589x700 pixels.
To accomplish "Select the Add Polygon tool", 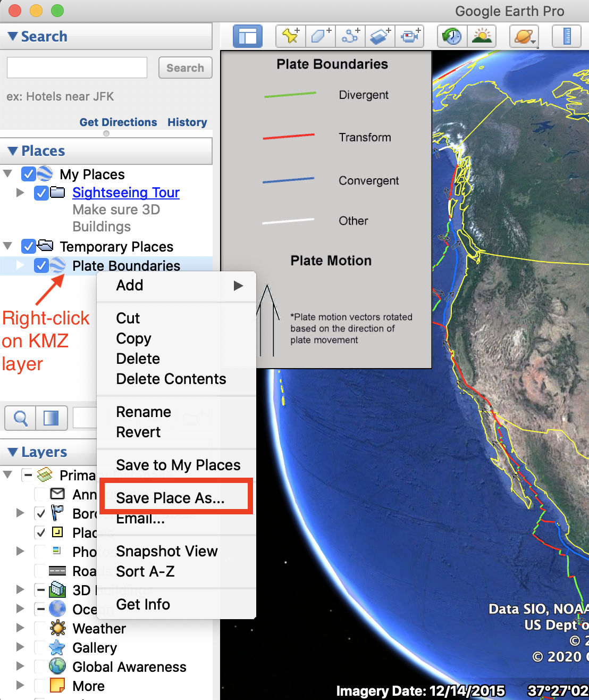I will (320, 36).
